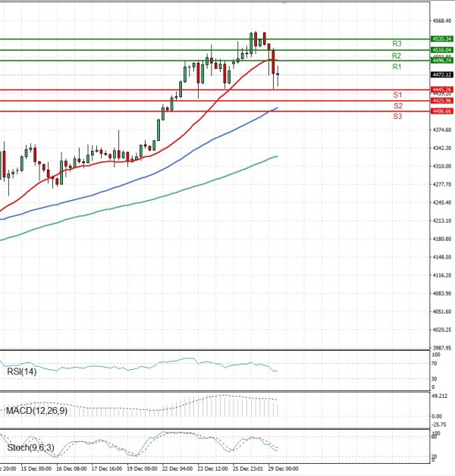Click the current price 4472.12 tag
Image resolution: width=455 pixels, height=476 pixels.
(x=441, y=75)
